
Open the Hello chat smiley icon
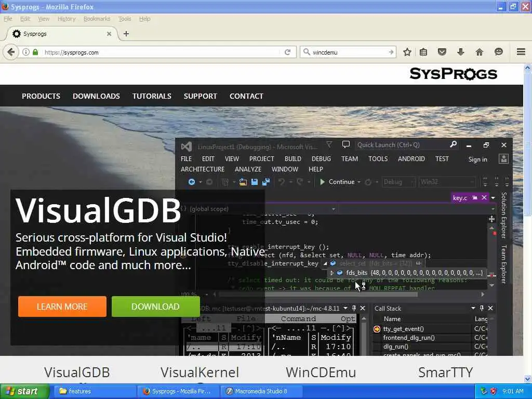click(x=498, y=52)
